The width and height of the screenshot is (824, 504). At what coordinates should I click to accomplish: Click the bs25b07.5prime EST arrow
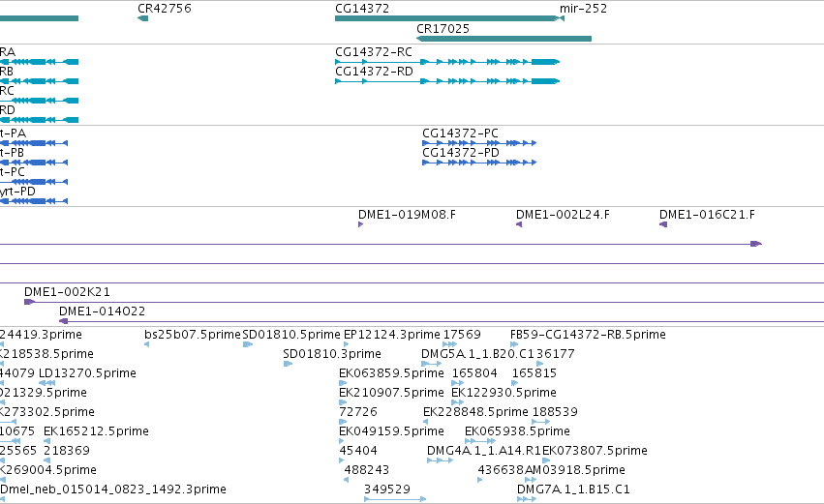pos(146,344)
